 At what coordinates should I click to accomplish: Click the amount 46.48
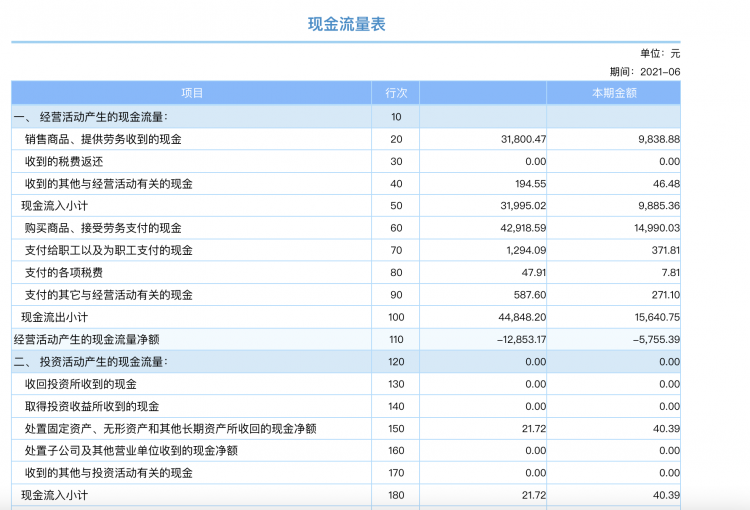(x=666, y=184)
